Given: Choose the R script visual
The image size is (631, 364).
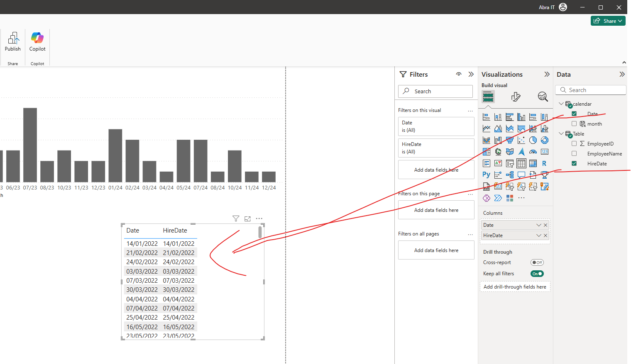Looking at the screenshot, I should pos(545,163).
